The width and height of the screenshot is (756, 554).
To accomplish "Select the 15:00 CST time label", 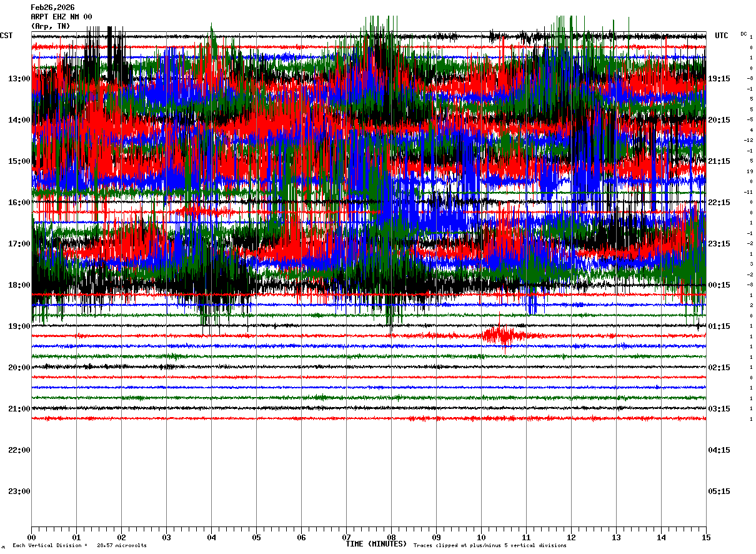I will [19, 161].
